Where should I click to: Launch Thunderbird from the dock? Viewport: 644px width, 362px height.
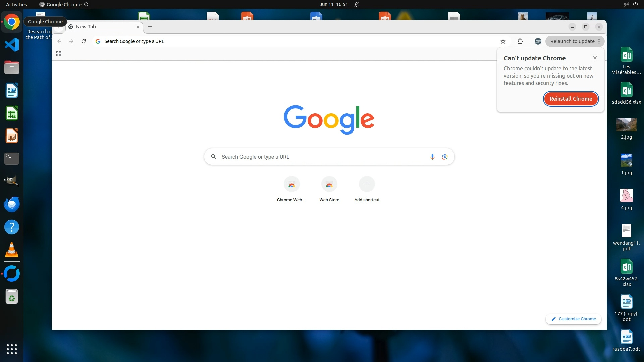click(x=12, y=204)
